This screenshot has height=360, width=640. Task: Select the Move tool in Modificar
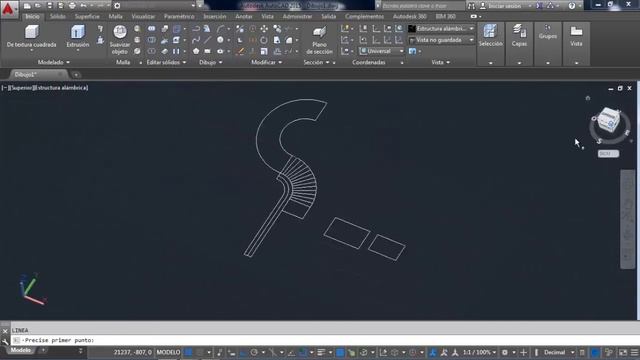coord(264,29)
